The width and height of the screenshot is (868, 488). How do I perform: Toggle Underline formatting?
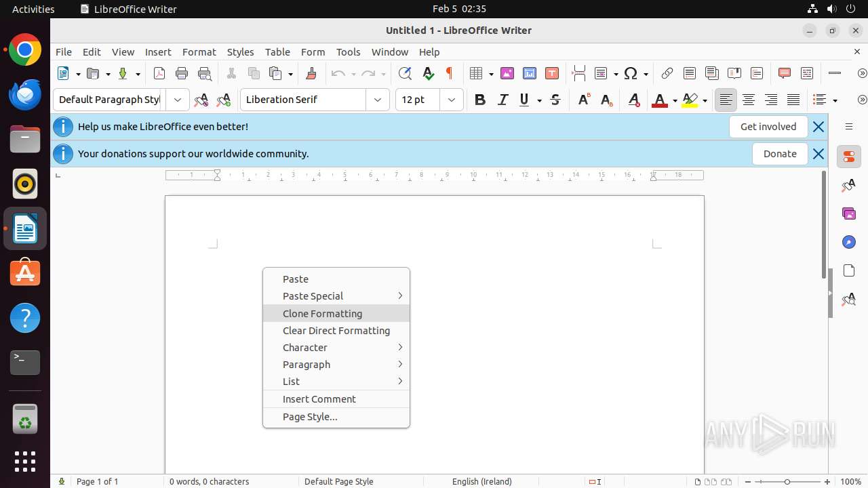[x=524, y=100]
